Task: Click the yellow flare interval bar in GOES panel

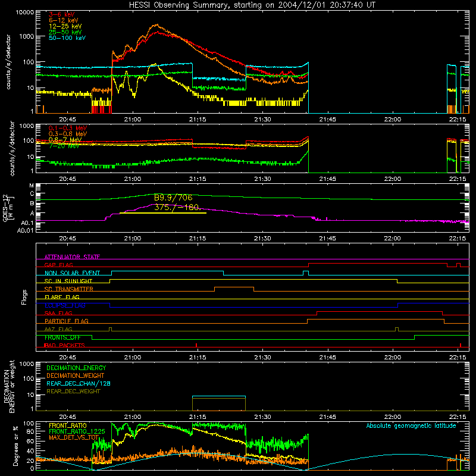Action: click(x=163, y=213)
